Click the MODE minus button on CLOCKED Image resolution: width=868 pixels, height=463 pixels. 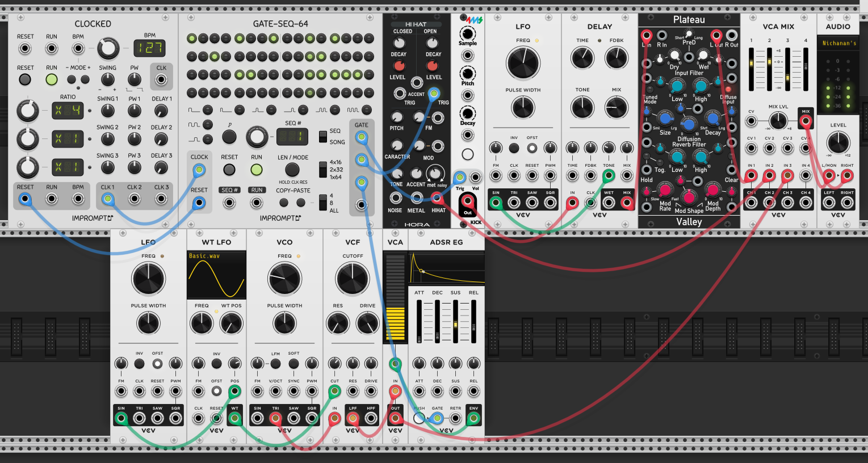tap(71, 79)
